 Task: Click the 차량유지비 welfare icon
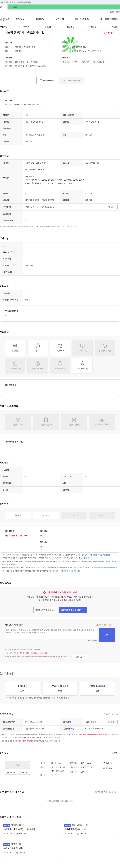[x=60, y=348]
